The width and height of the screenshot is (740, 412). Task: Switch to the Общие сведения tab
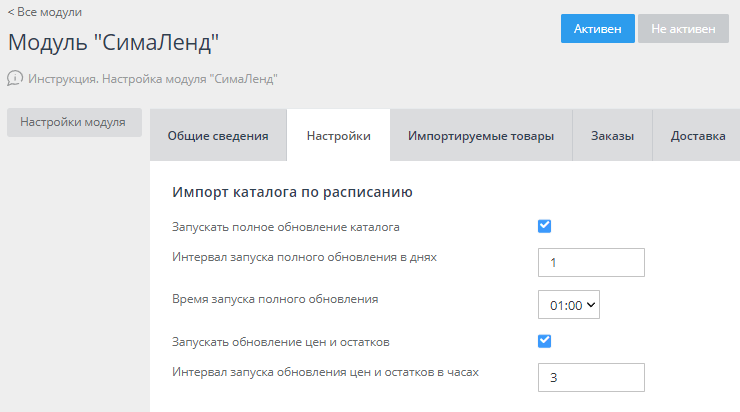pyautogui.click(x=217, y=136)
